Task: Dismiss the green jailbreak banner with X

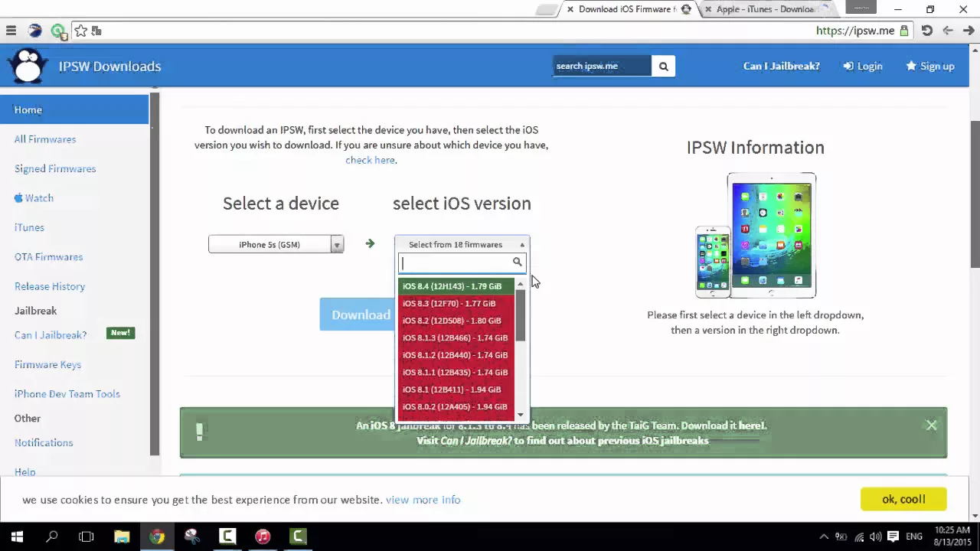Action: pos(931,425)
